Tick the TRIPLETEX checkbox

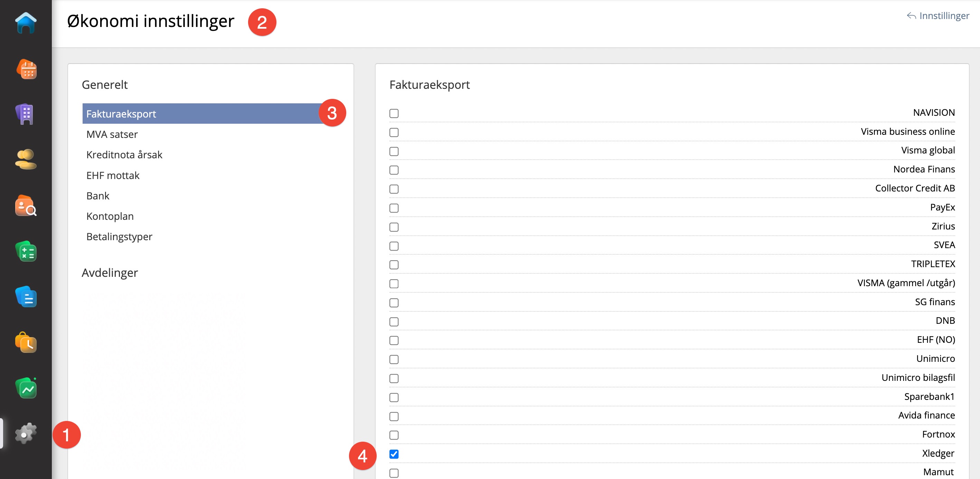point(394,265)
